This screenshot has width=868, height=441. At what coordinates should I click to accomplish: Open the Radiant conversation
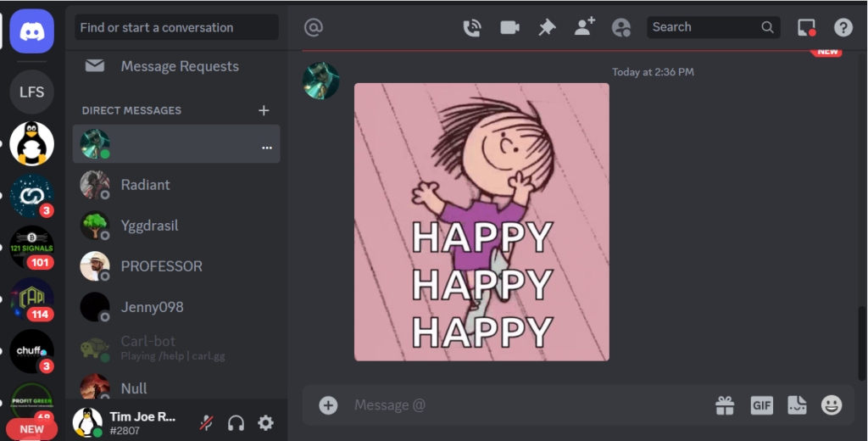click(x=176, y=185)
